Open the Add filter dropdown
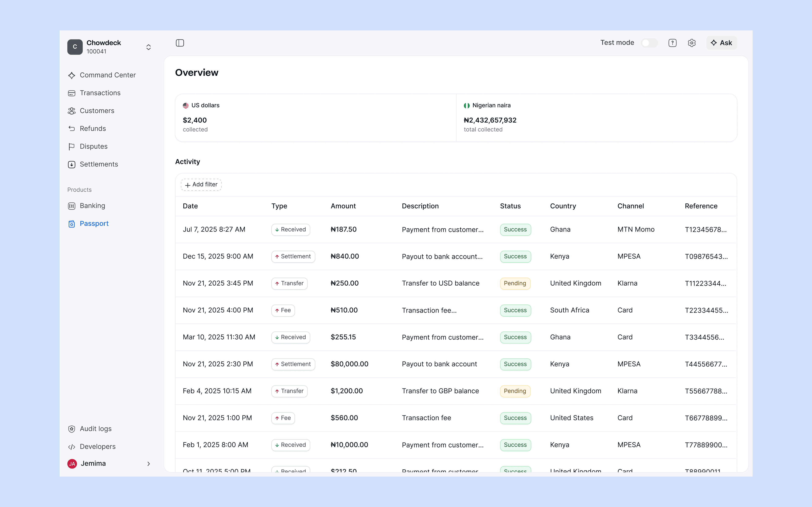Viewport: 812px width, 507px height. click(x=201, y=185)
